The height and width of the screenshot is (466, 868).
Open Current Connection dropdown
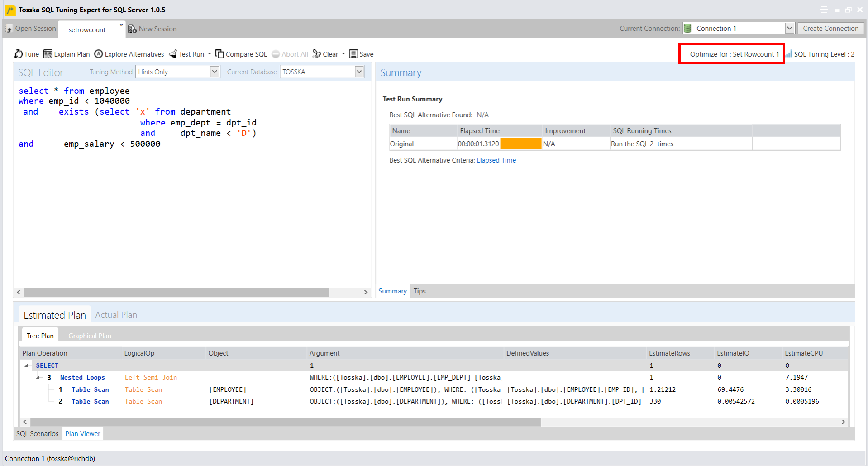790,28
